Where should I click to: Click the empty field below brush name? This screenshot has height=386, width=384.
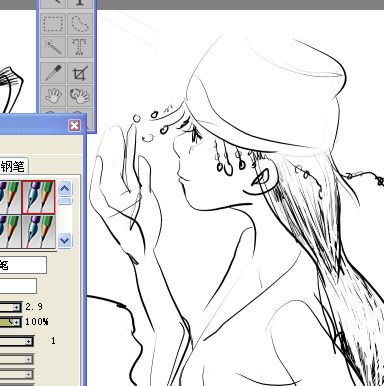(x=18, y=286)
